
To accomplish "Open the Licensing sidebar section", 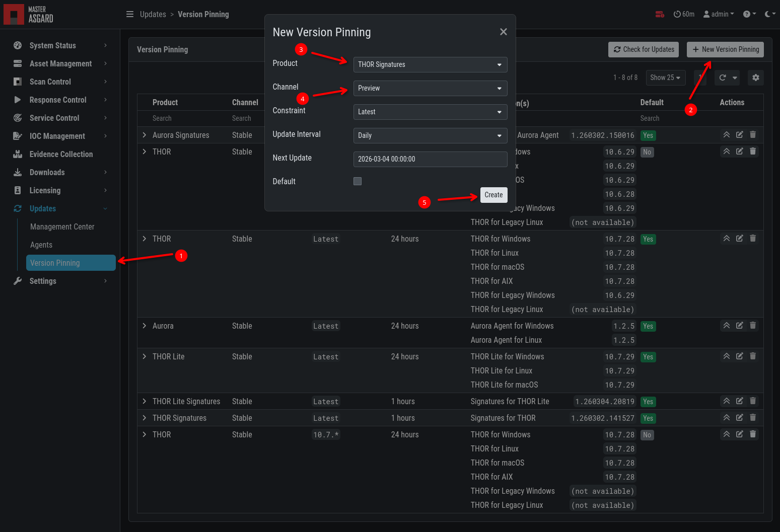I will tap(60, 190).
